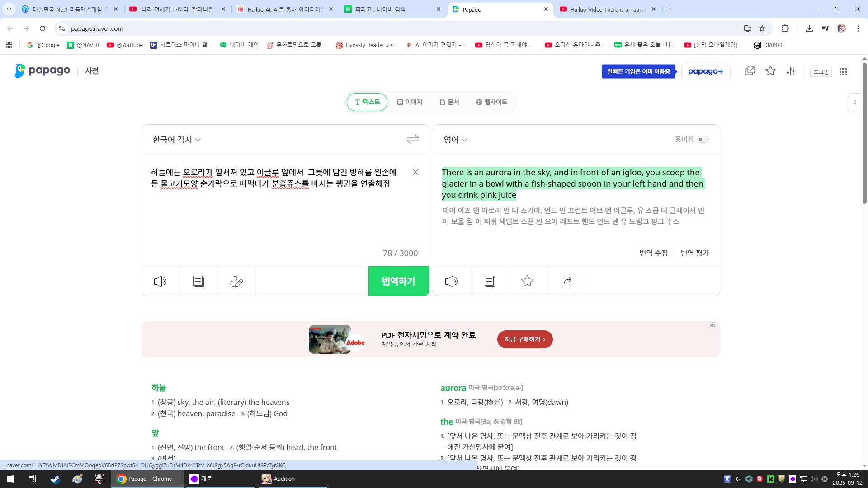
Task: Save translation to favorites star
Action: [527, 282]
